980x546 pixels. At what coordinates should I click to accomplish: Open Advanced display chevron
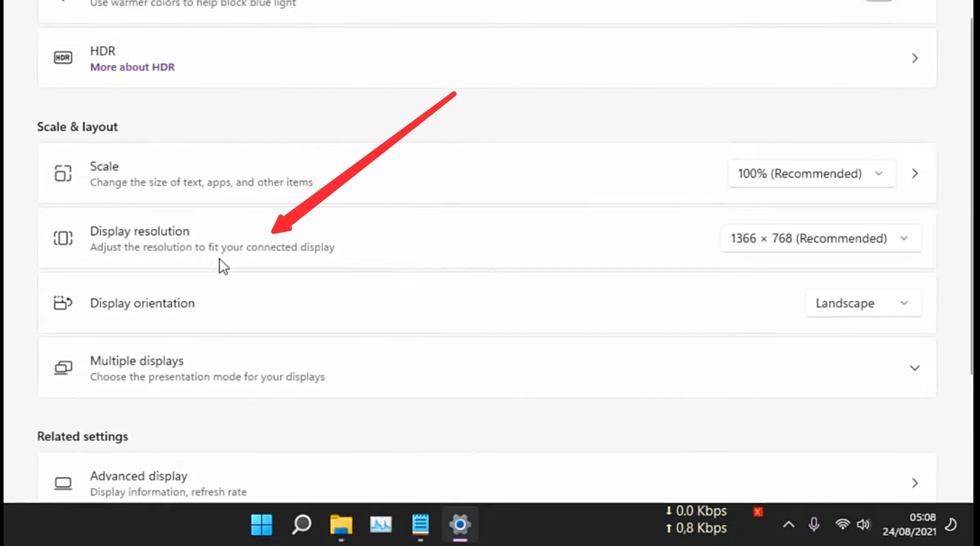(x=915, y=483)
